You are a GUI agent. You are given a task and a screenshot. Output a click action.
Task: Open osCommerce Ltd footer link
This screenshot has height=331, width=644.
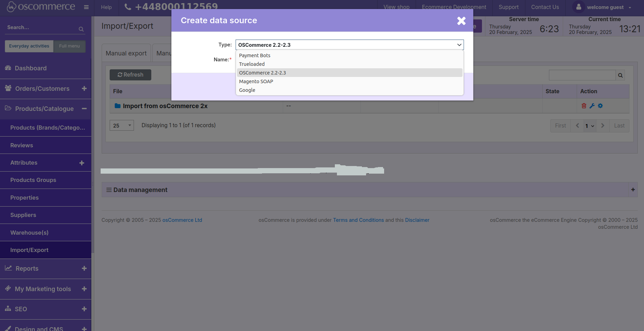(x=182, y=220)
